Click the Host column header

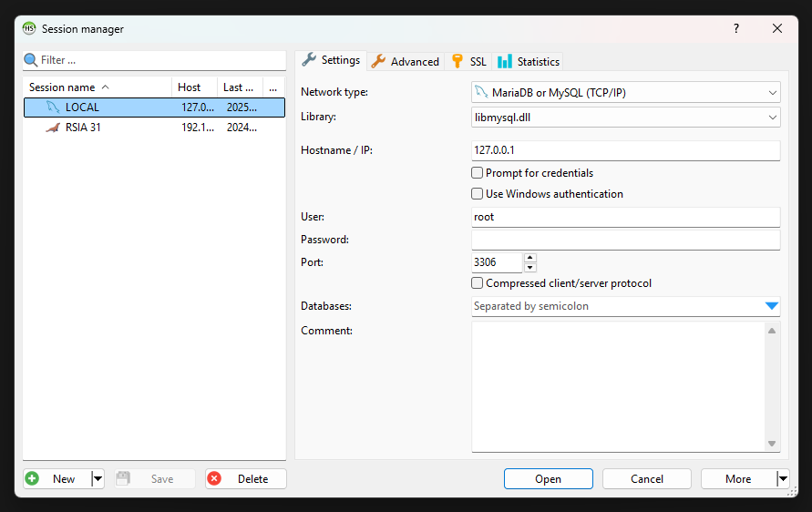(x=194, y=87)
